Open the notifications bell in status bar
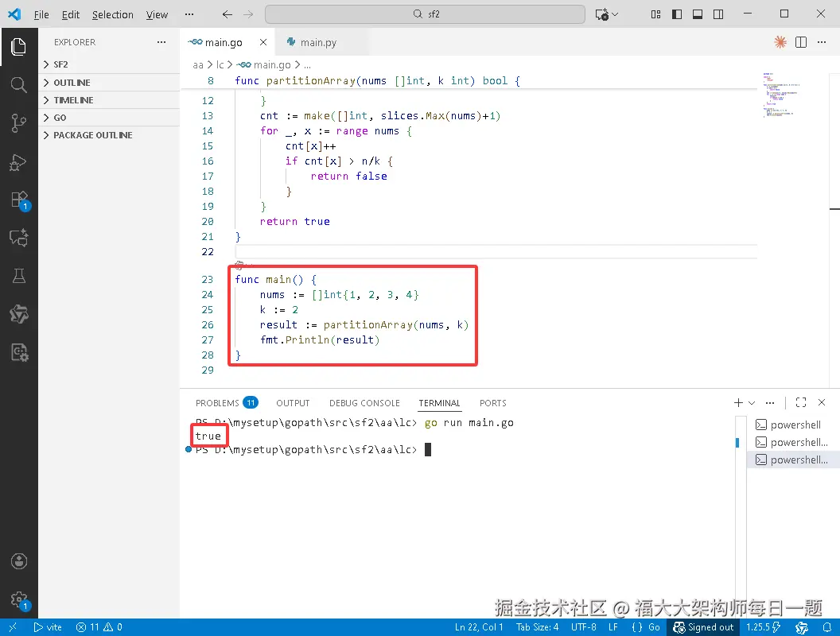This screenshot has width=840, height=636. point(826,627)
